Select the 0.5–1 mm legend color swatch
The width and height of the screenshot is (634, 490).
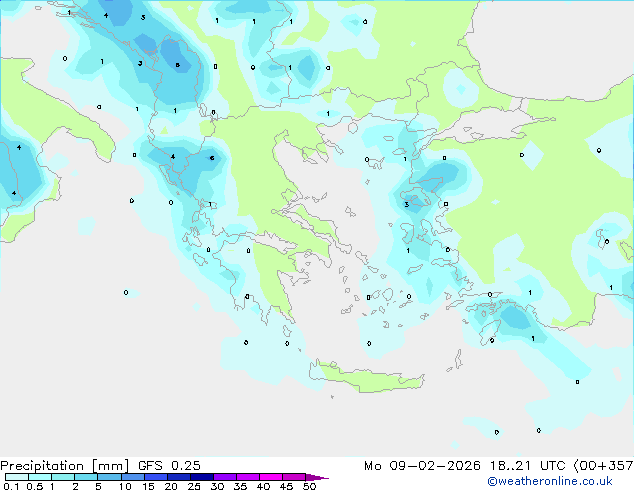pos(40,477)
